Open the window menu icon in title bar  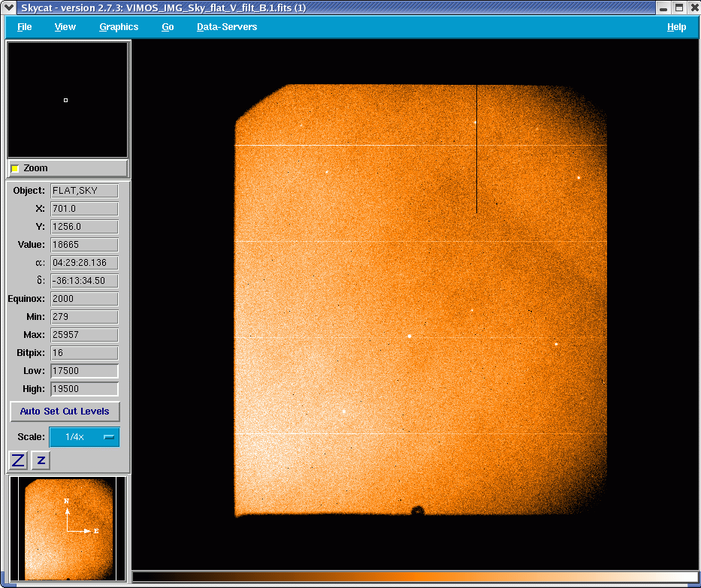(x=8, y=8)
